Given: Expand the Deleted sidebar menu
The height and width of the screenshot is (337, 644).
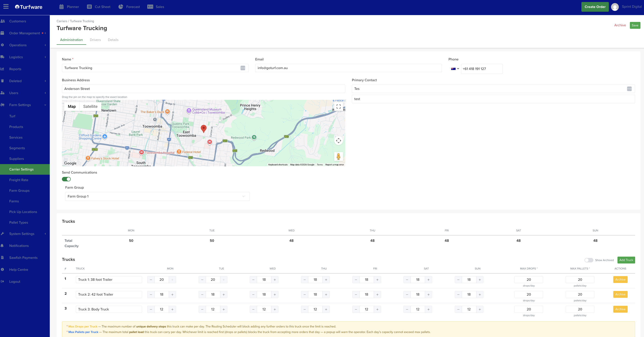Looking at the screenshot, I should pos(25,81).
